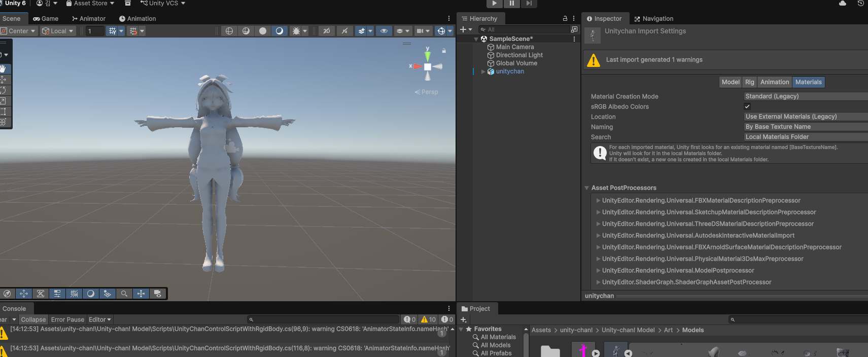Image resolution: width=868 pixels, height=357 pixels.
Task: Select the Rig import tab
Action: click(749, 82)
